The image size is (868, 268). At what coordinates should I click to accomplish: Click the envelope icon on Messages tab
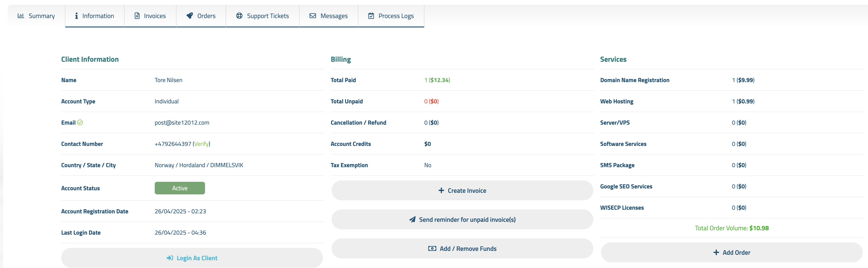tap(313, 16)
